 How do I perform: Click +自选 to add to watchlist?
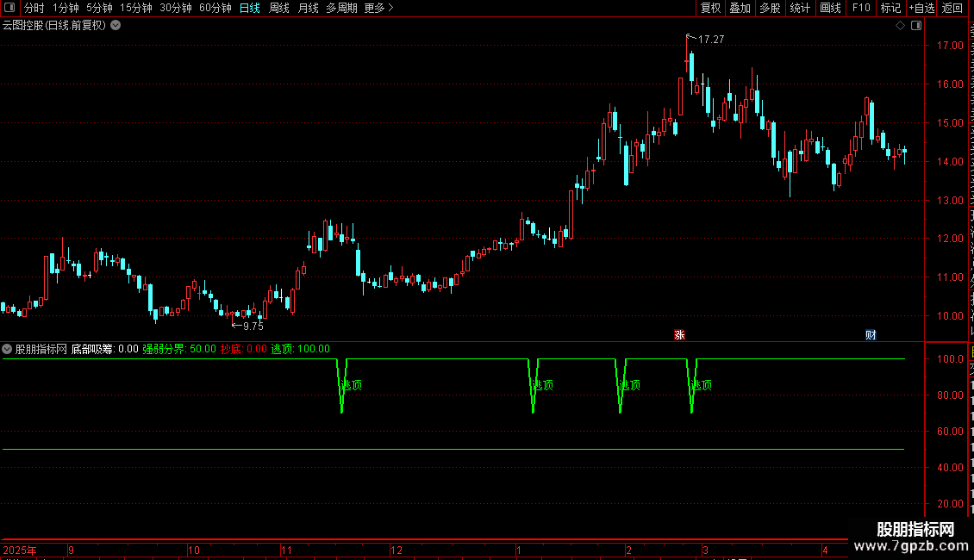pos(921,8)
